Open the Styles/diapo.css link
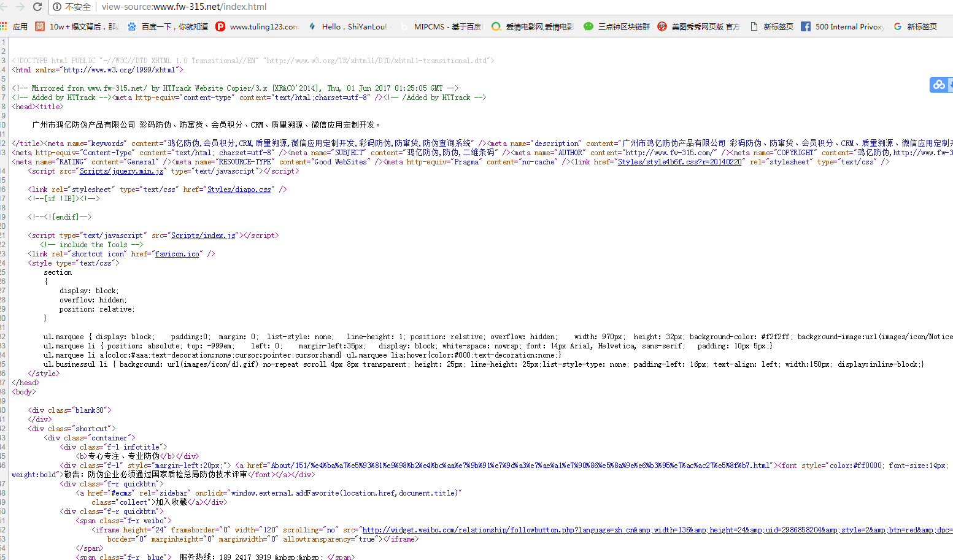This screenshot has height=560, width=953. tap(239, 190)
